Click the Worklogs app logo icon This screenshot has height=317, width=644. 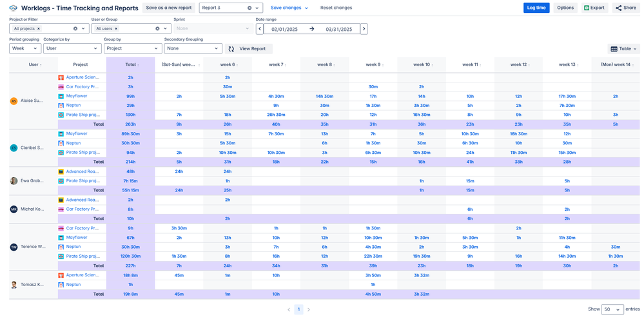point(13,8)
